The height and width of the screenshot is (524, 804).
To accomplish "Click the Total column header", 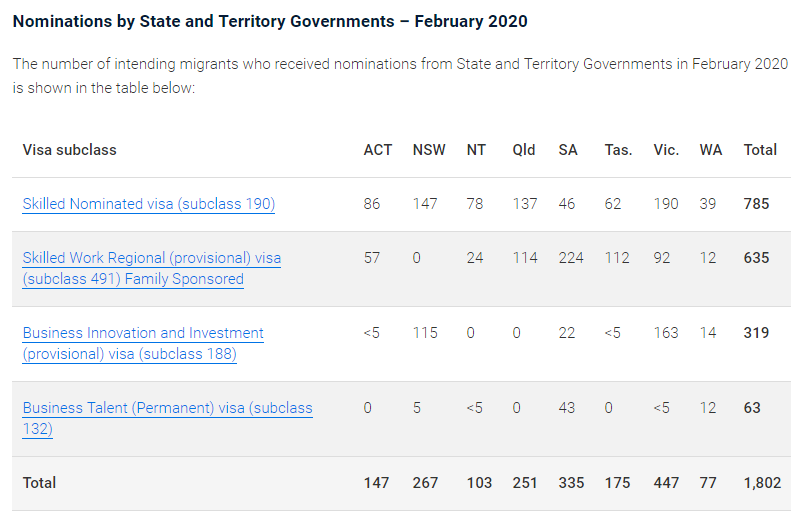I will (x=760, y=150).
